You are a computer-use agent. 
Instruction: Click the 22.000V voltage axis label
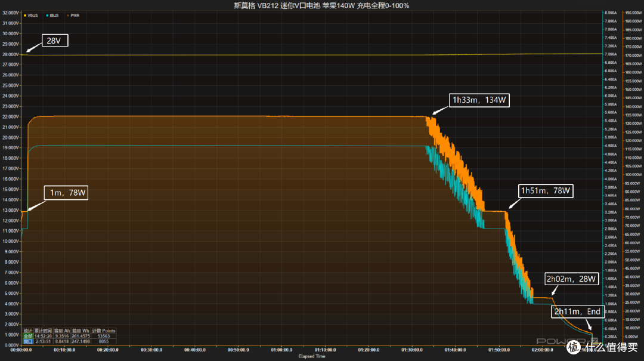11,117
